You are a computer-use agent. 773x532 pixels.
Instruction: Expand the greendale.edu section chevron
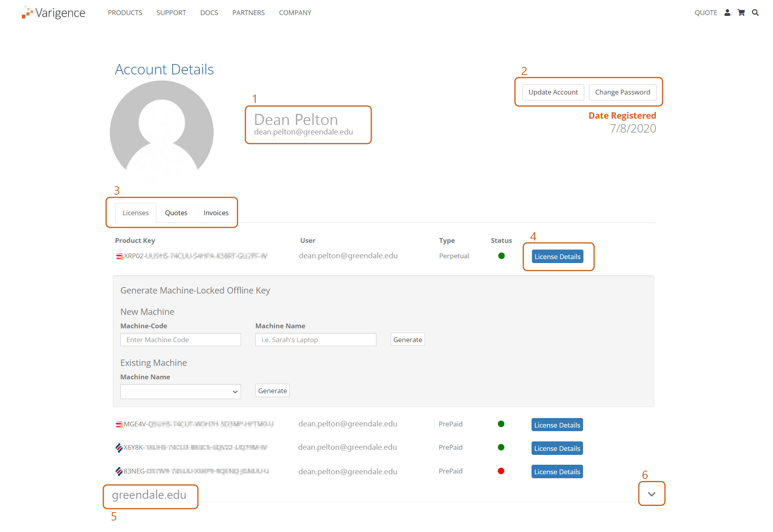point(651,494)
